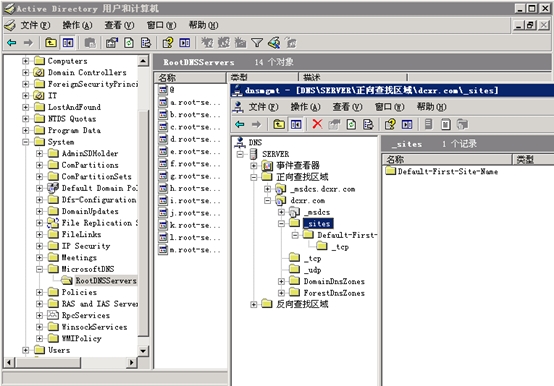554x386 pixels.
Task: Click the tree pane horizontal scroll-right arrow
Action: coord(132,362)
